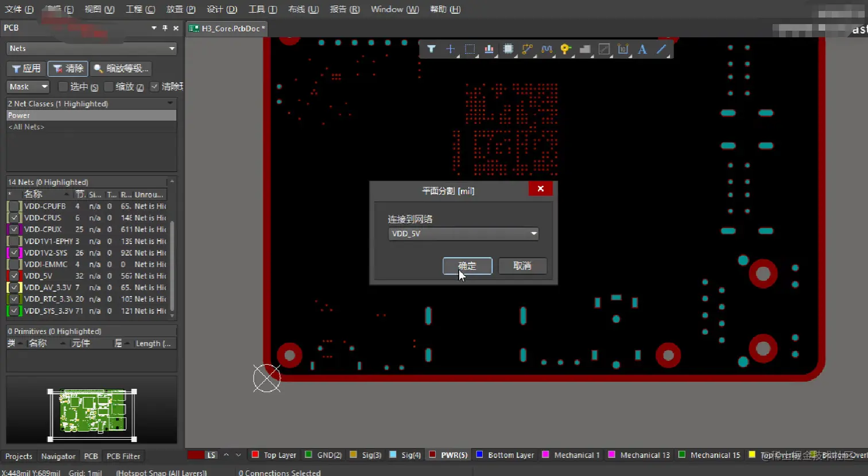
Task: Uncheck the VDD-CPUS net checkbox
Action: (x=14, y=218)
